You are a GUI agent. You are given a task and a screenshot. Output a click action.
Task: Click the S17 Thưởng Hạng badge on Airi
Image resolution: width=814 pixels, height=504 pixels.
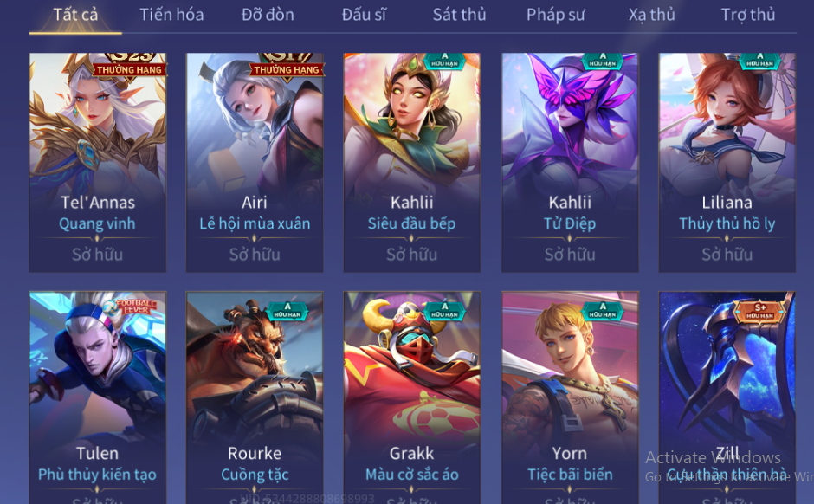[287, 67]
